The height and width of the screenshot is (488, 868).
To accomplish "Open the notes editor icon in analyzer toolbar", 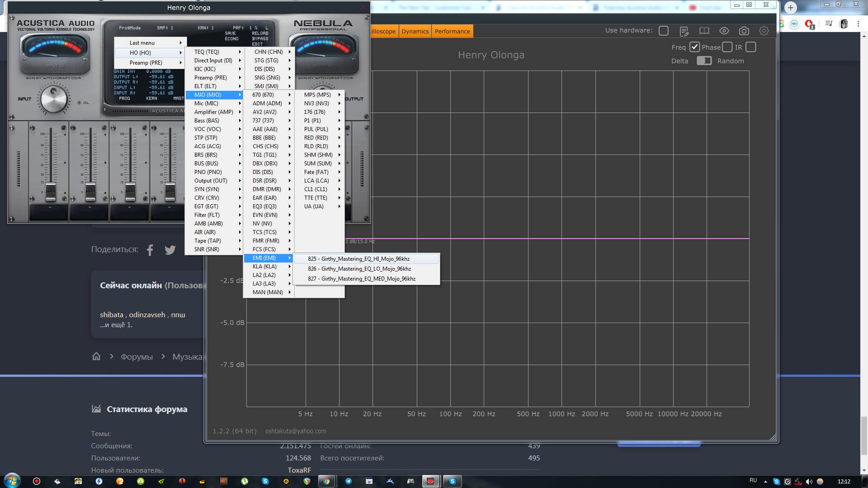I will 684,31.
